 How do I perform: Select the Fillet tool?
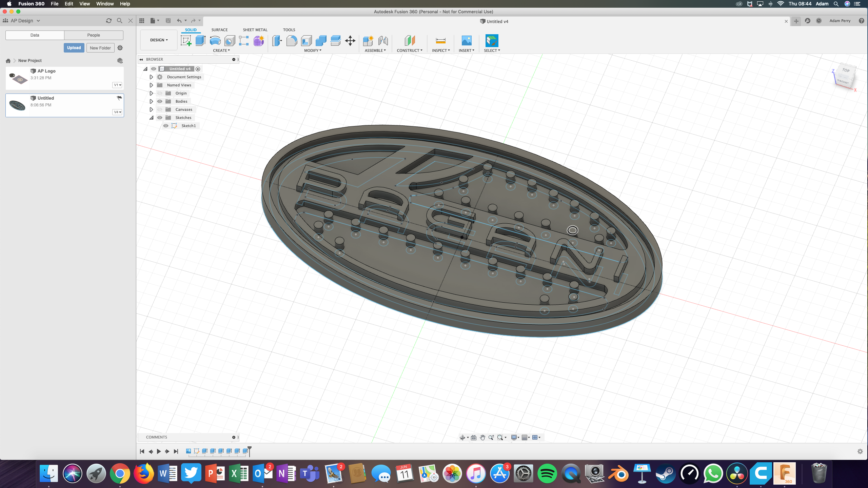coord(292,41)
